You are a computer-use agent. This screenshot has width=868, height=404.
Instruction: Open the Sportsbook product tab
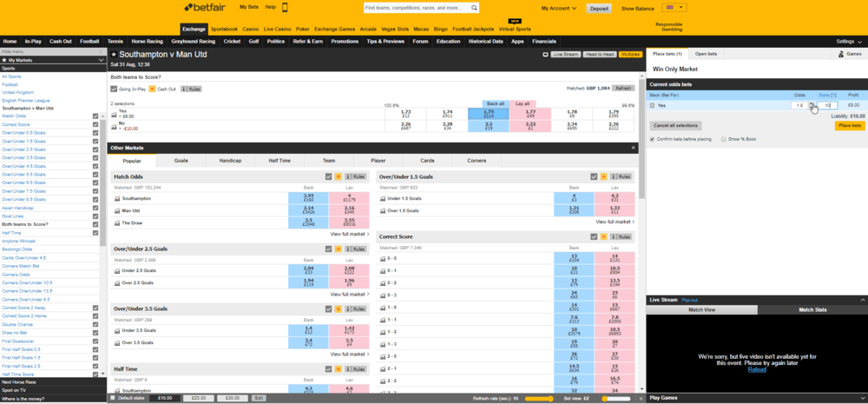(224, 29)
